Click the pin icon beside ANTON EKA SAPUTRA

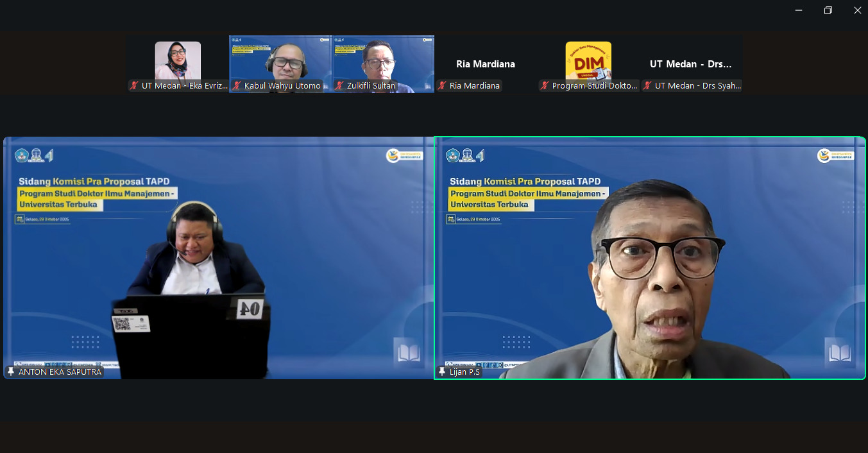(x=11, y=372)
